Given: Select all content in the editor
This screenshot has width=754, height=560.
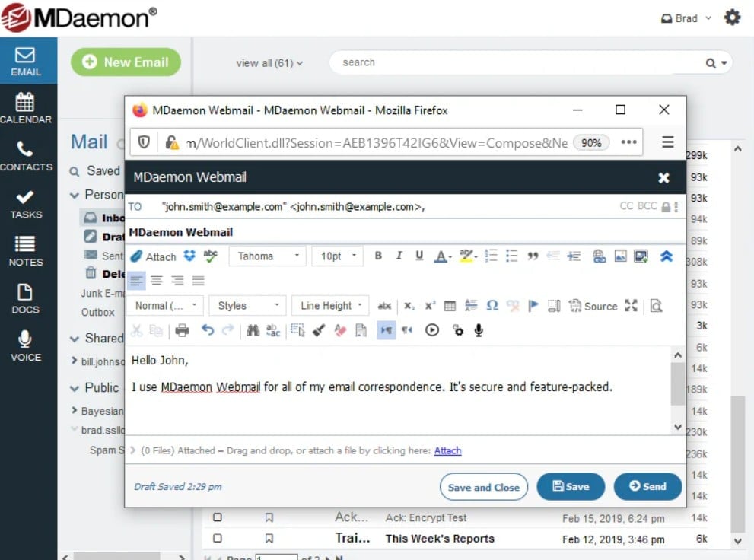Looking at the screenshot, I should point(297,330).
